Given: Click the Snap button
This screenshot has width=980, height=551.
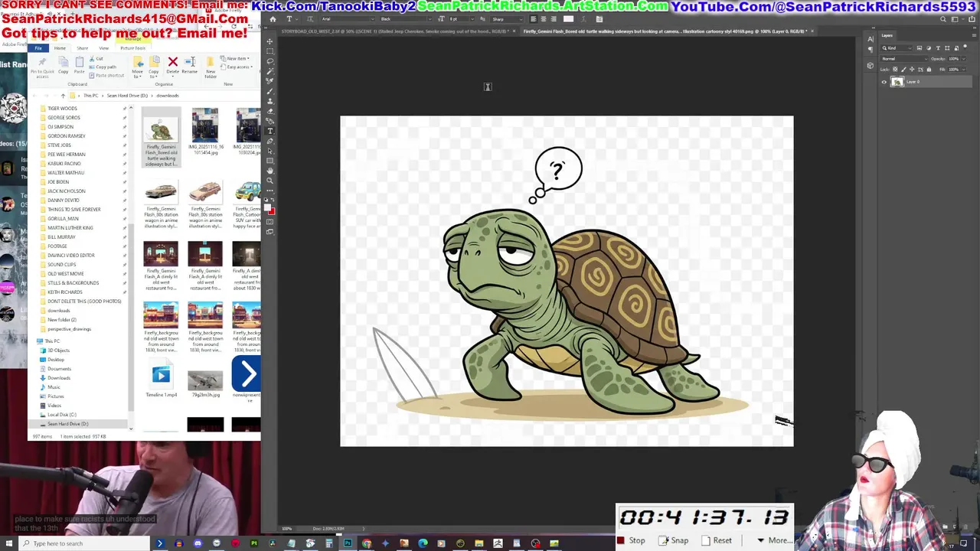Looking at the screenshot, I should 675,540.
